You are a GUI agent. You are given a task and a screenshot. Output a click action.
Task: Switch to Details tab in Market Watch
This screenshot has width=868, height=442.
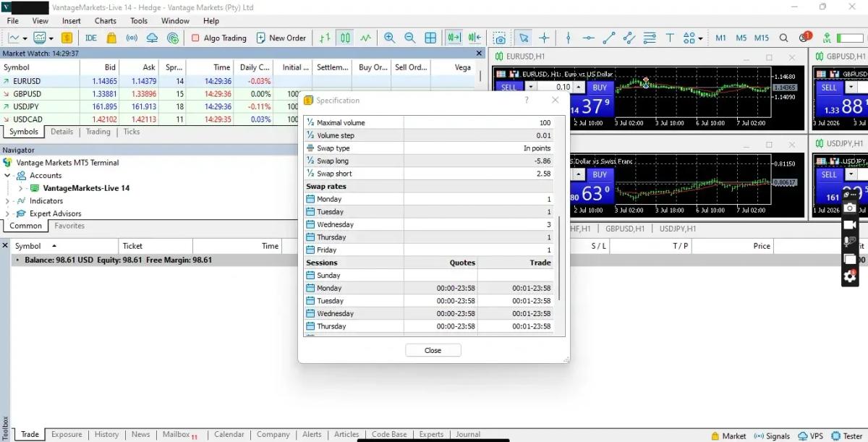(61, 132)
